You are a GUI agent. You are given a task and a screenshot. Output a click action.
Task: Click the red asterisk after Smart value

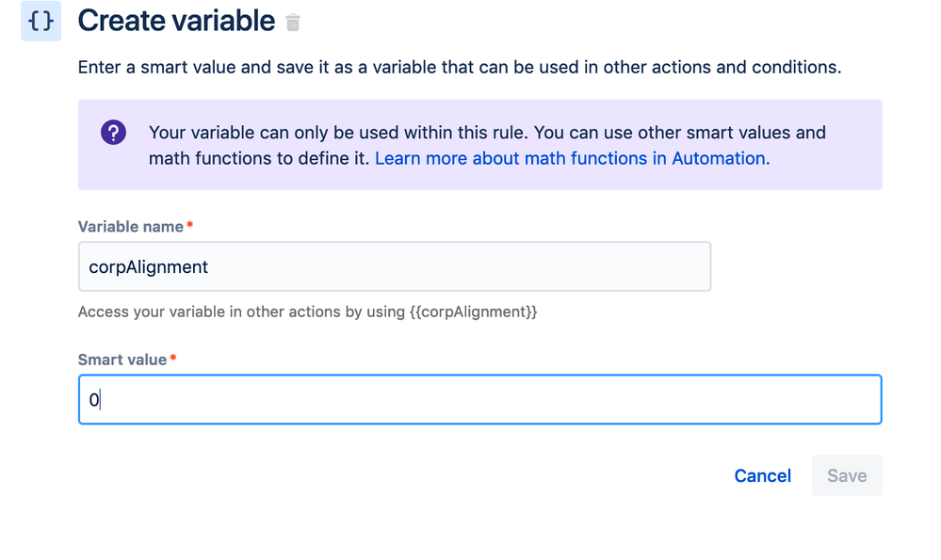point(173,360)
